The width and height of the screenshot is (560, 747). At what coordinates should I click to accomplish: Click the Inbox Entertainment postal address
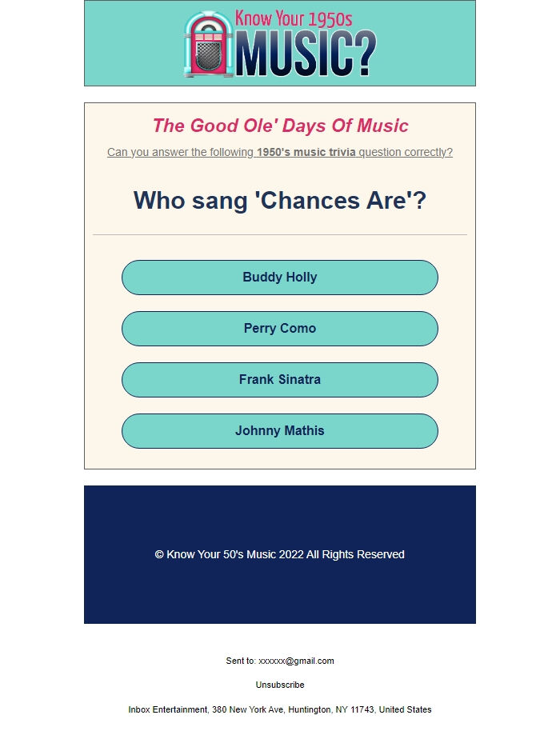click(x=280, y=709)
